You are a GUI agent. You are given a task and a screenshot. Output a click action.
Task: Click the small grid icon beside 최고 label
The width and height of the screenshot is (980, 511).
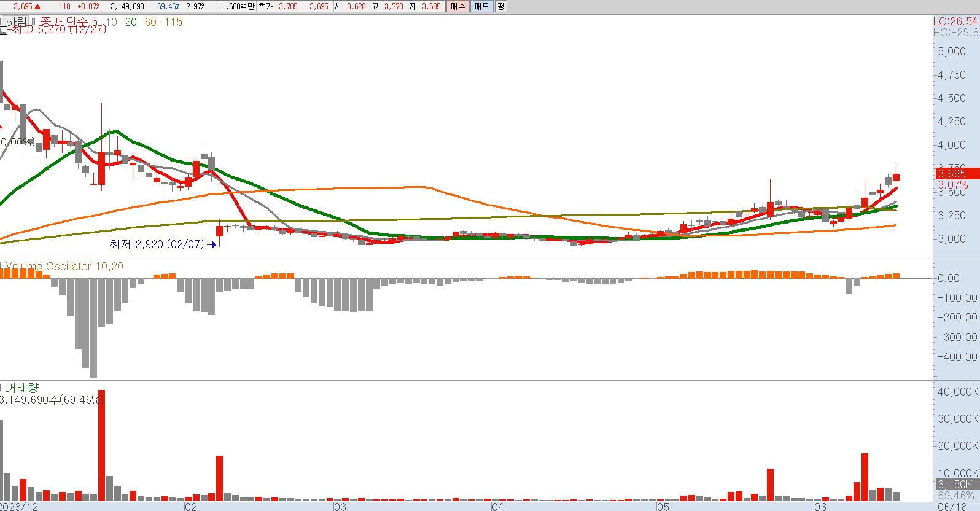click(x=4, y=30)
